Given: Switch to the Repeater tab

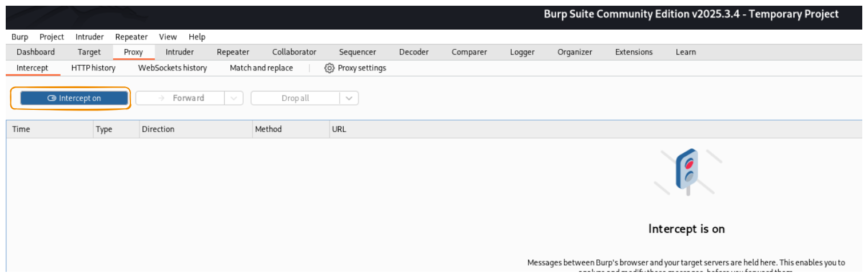Looking at the screenshot, I should [x=233, y=52].
